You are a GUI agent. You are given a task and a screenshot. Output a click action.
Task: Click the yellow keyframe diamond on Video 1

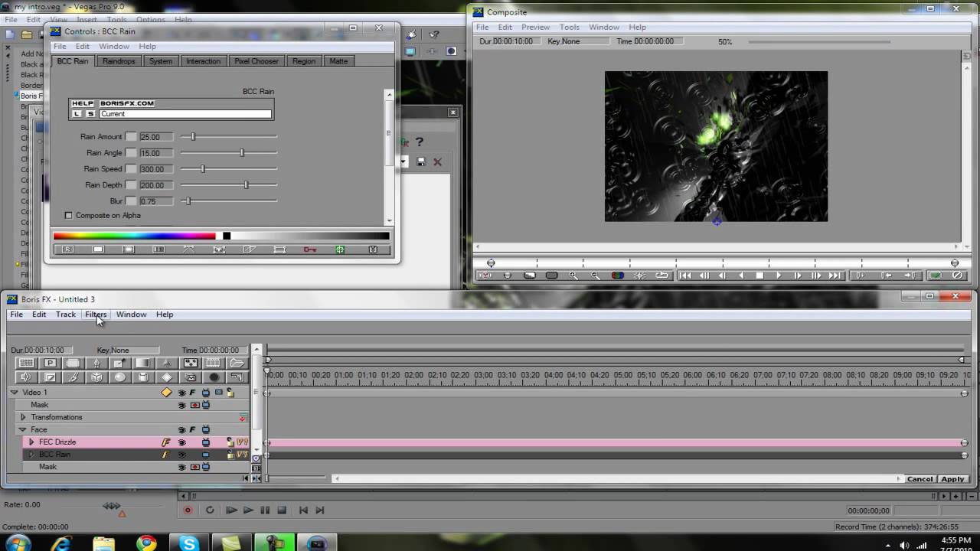click(x=166, y=393)
